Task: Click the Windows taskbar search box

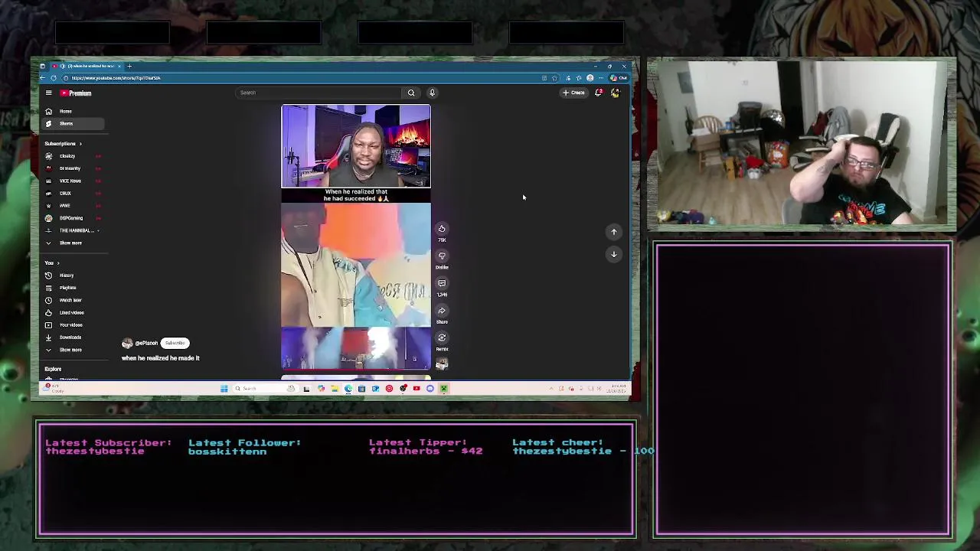Action: pos(266,389)
